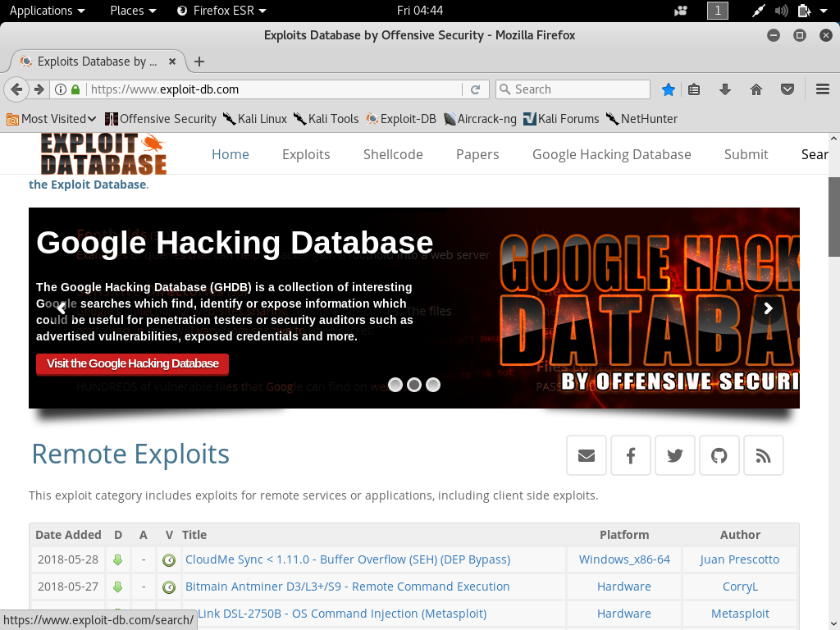Focus the Firefox Search box
Image resolution: width=840 pixels, height=630 pixels.
pos(573,89)
